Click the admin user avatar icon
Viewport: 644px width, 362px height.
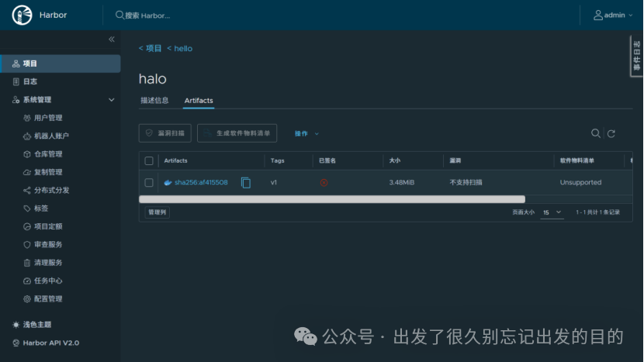click(598, 16)
